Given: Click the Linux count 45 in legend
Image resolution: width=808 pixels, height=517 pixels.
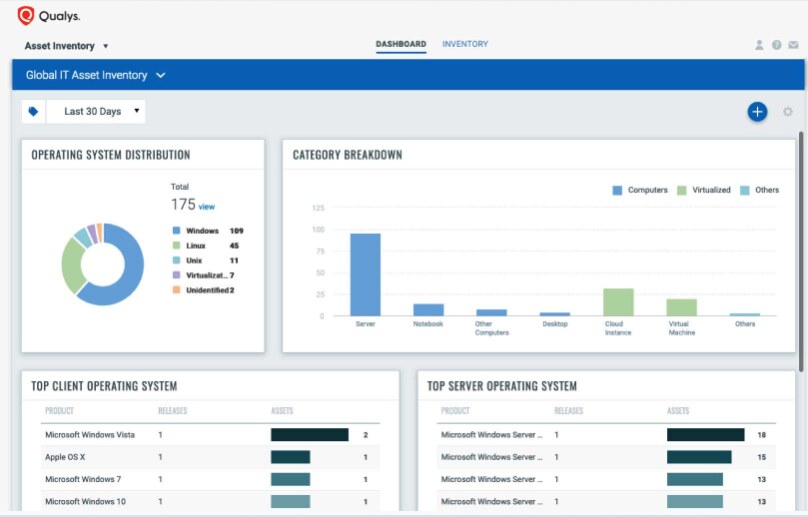Looking at the screenshot, I should [234, 246].
